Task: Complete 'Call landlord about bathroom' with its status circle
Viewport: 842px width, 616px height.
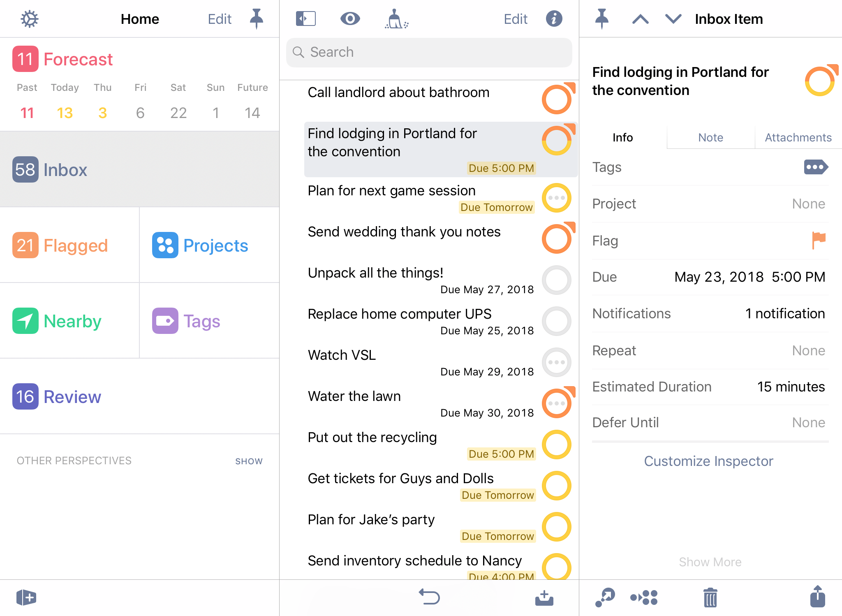Action: tap(557, 99)
